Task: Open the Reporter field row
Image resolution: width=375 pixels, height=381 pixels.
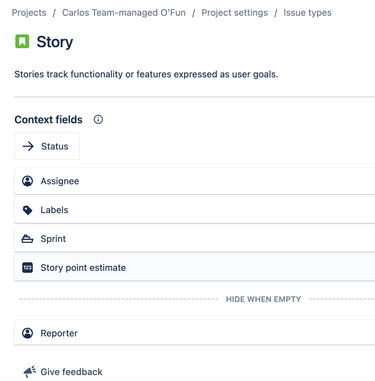Action: coord(195,333)
